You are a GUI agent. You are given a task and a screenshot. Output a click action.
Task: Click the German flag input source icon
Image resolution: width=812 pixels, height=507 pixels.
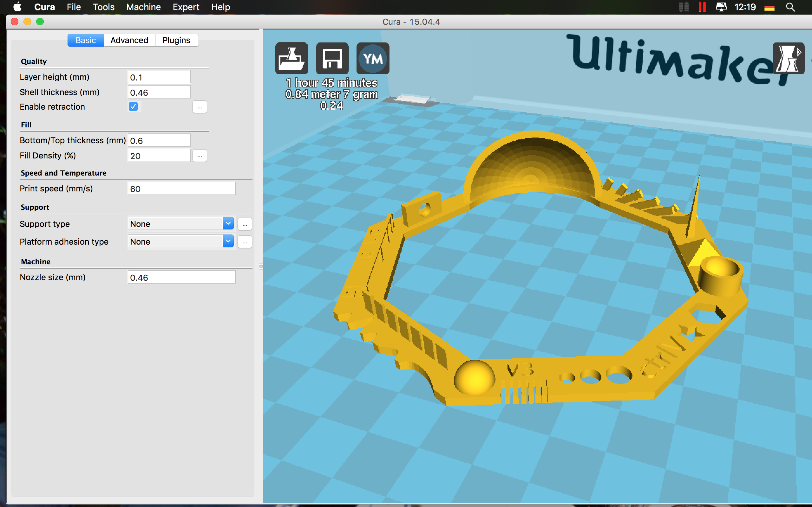[769, 7]
